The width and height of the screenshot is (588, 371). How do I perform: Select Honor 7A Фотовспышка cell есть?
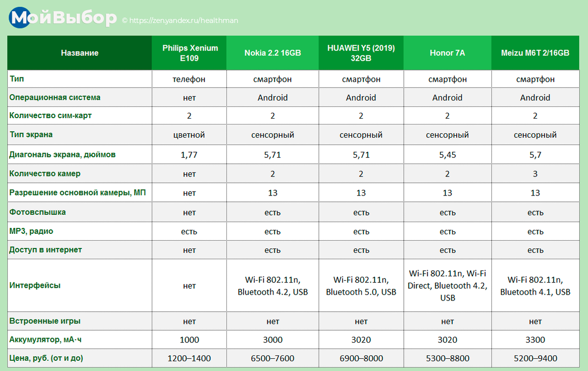(x=447, y=213)
